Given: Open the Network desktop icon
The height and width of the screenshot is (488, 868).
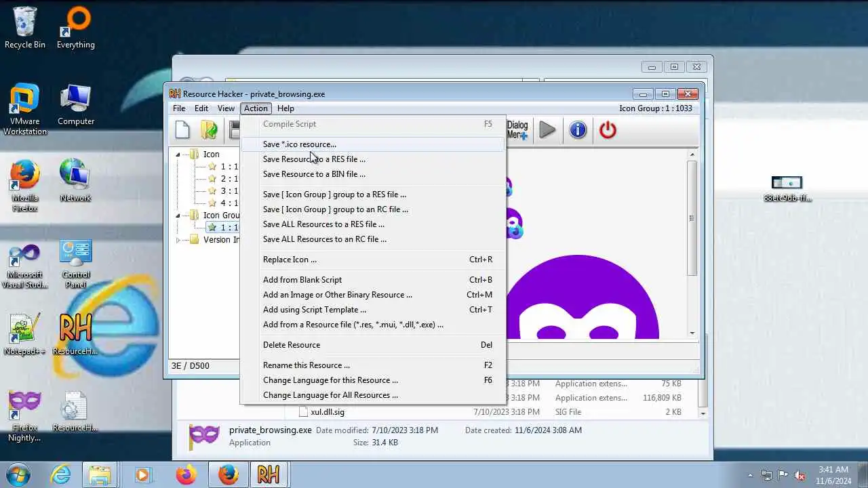Looking at the screenshot, I should pos(75,181).
